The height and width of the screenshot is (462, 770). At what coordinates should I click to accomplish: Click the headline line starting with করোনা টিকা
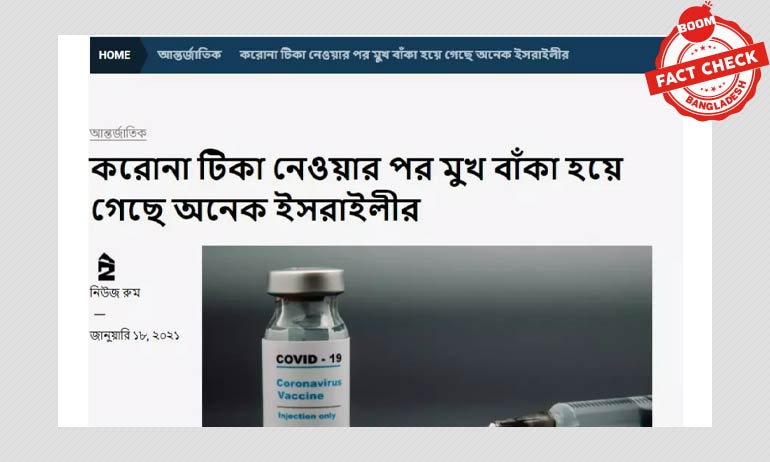click(x=357, y=168)
